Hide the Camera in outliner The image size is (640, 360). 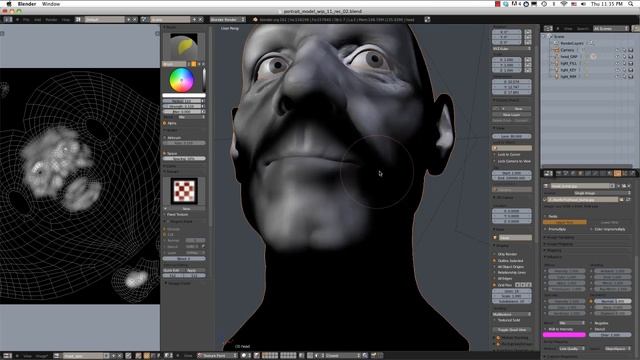[617, 50]
